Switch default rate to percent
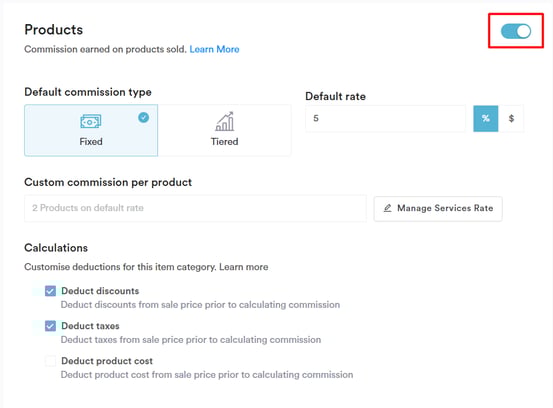 [x=486, y=118]
